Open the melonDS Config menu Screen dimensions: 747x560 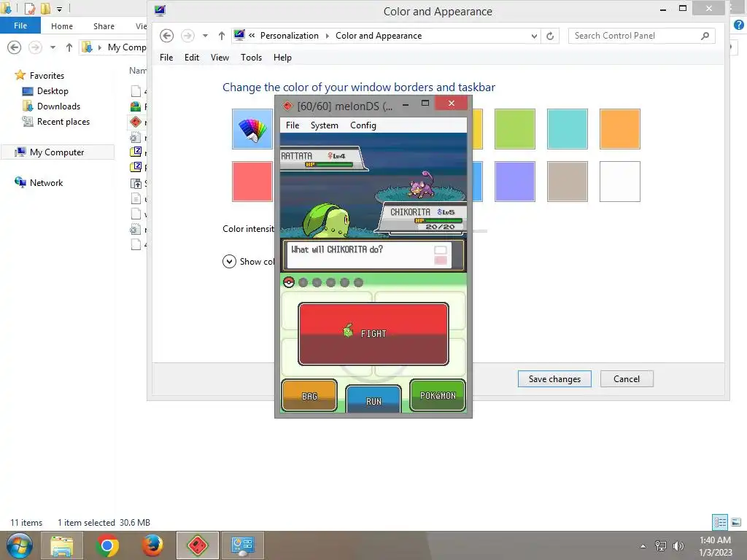tap(363, 125)
